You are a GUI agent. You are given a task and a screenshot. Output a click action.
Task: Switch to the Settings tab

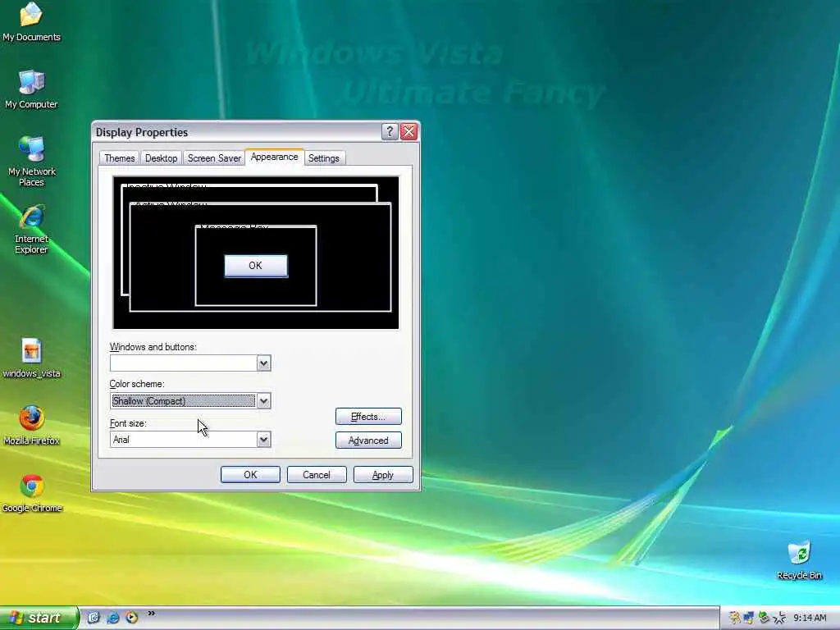pos(323,158)
